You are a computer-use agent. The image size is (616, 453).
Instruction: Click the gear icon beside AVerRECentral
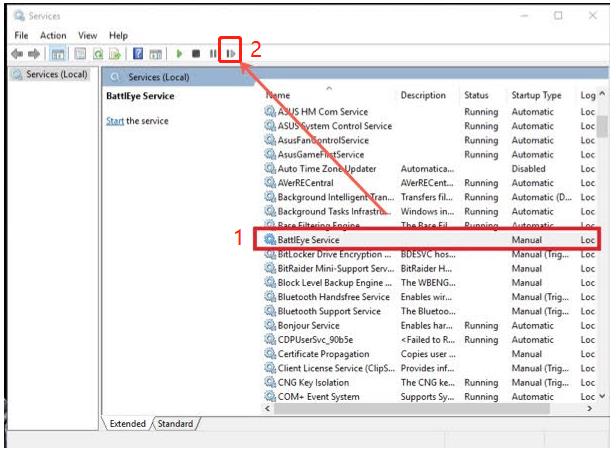[x=270, y=182]
